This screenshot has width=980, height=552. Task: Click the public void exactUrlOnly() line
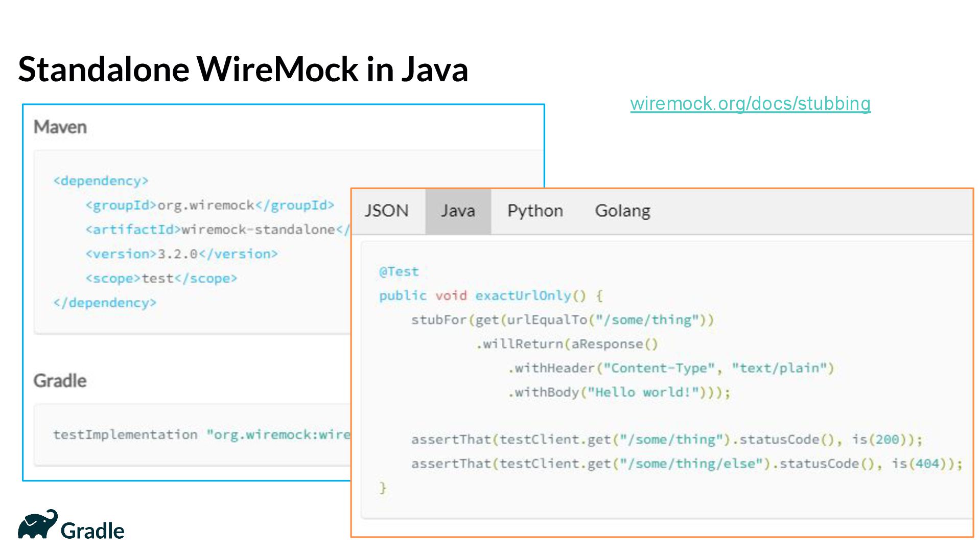pos(491,295)
